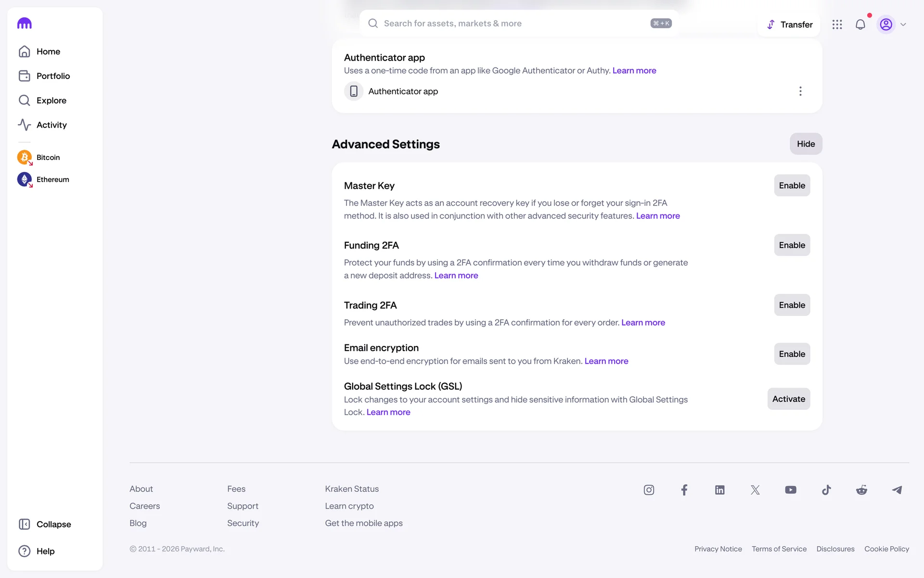The height and width of the screenshot is (578, 924).
Task: Open Kraken's Reddit page icon
Action: 861,490
